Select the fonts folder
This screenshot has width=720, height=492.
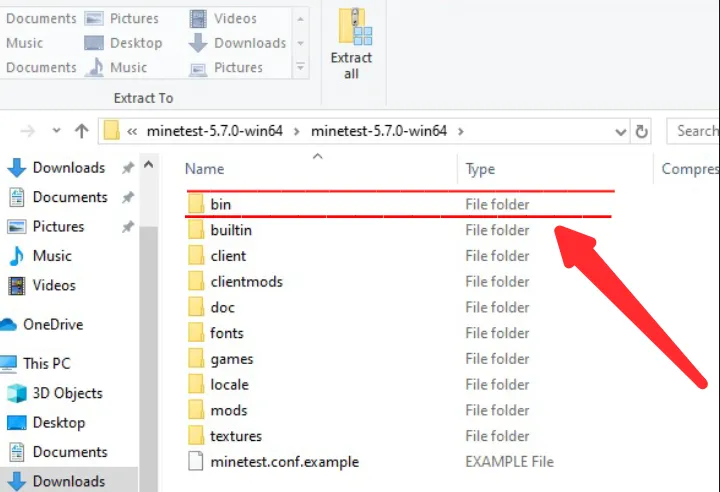coord(227,333)
